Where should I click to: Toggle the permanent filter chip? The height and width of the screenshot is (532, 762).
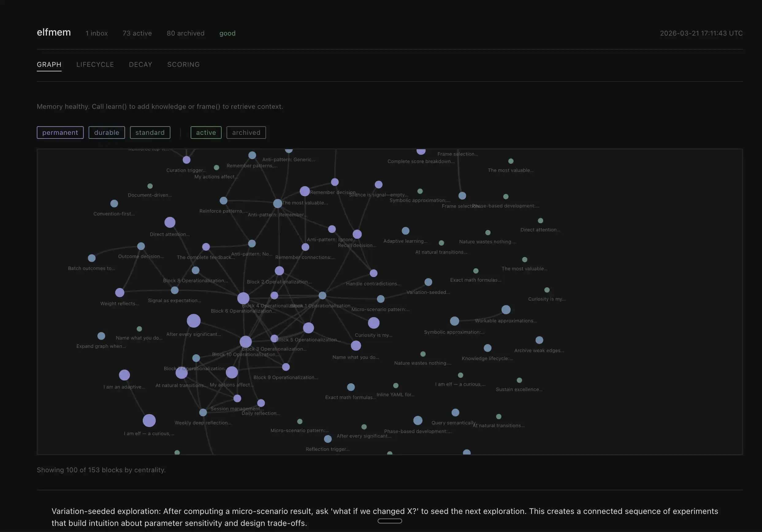[60, 132]
